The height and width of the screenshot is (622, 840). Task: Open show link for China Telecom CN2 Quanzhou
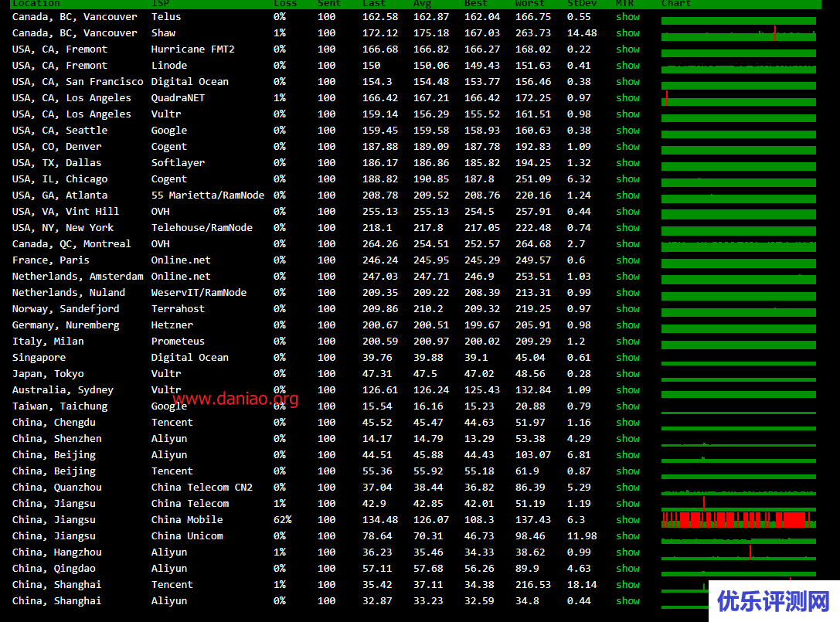(x=627, y=487)
